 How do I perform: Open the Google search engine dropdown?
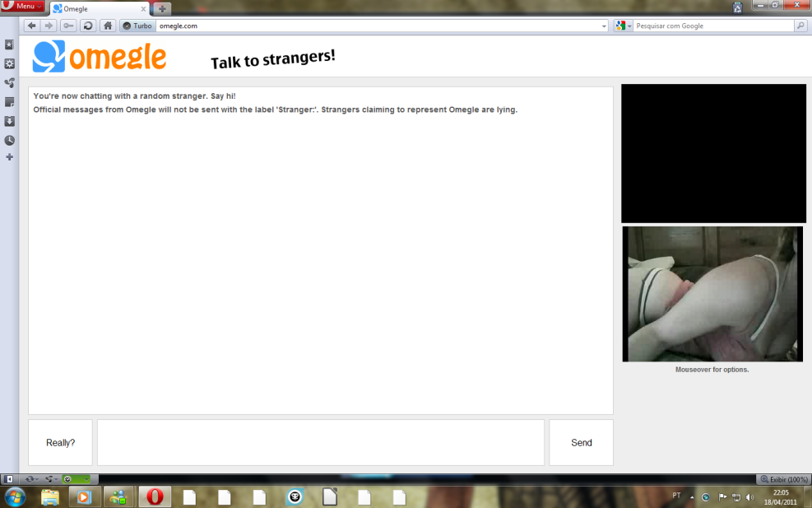pos(623,26)
